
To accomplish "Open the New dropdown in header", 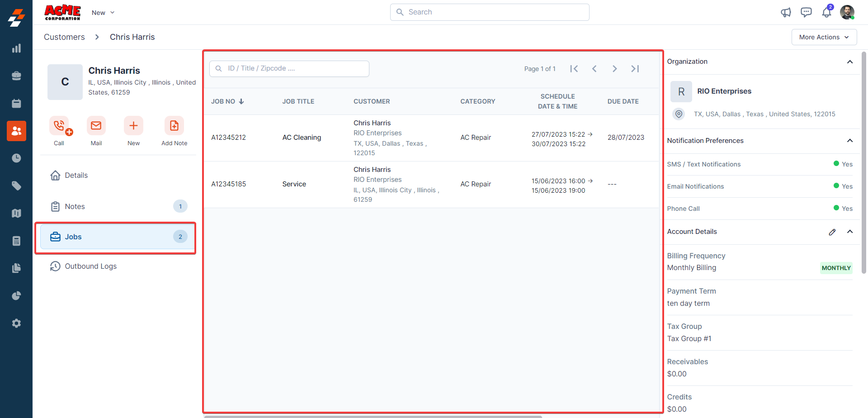I will (x=103, y=13).
